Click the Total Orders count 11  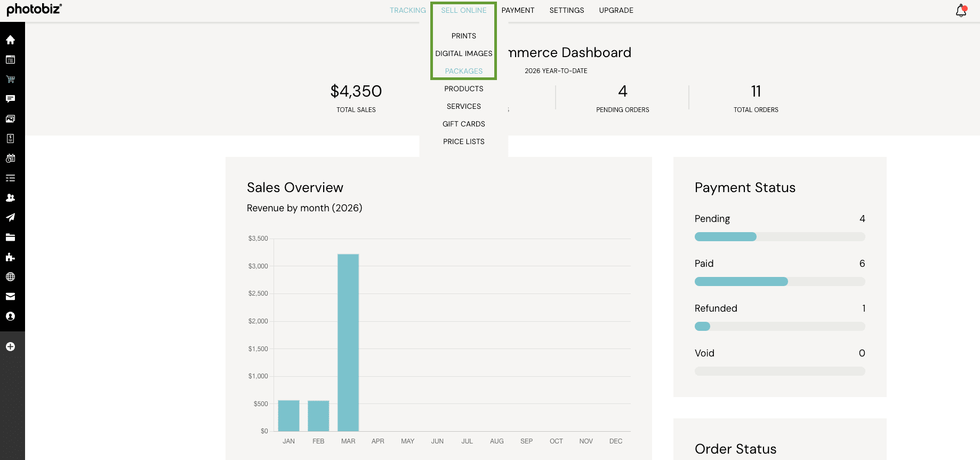pyautogui.click(x=756, y=91)
